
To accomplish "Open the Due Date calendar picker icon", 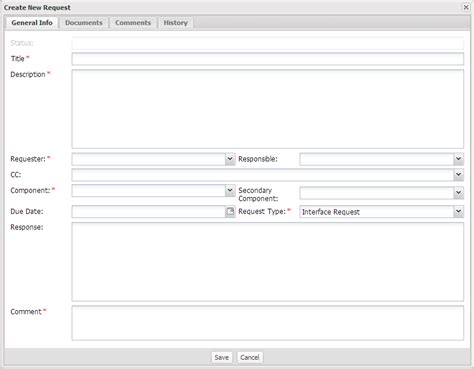I will point(230,211).
